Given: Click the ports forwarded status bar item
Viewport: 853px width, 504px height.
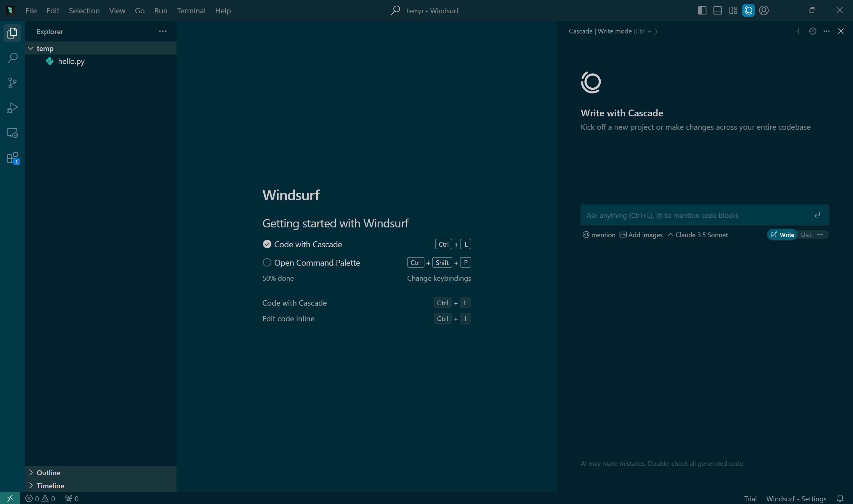Looking at the screenshot, I should click(x=72, y=499).
